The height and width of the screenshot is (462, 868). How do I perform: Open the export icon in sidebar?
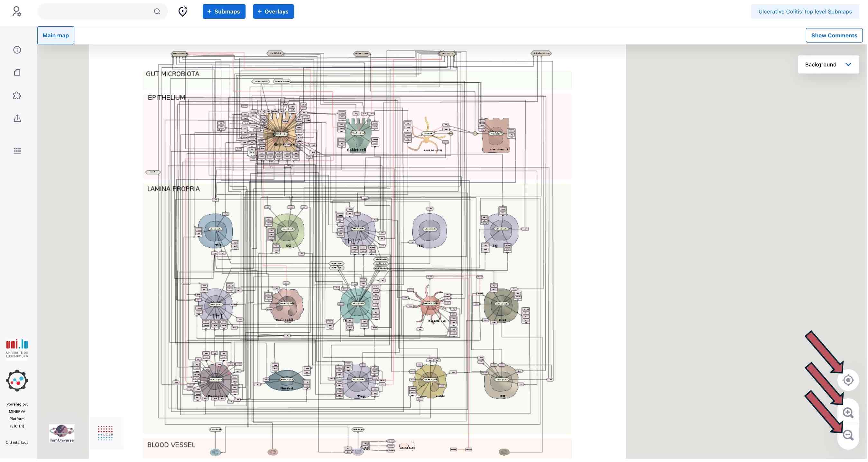pos(17,118)
